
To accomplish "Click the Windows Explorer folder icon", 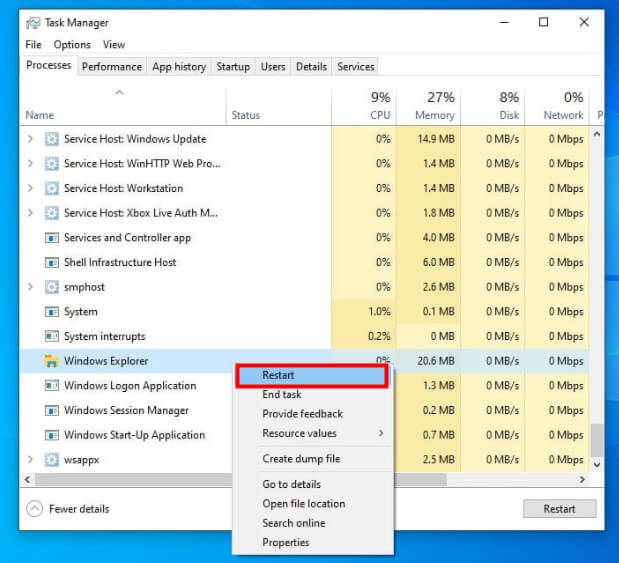I will click(x=52, y=361).
